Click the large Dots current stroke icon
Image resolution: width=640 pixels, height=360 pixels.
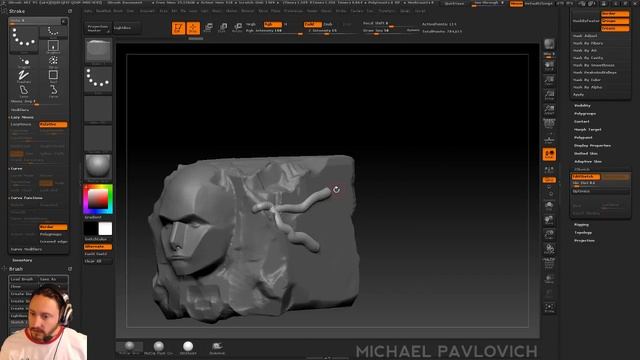(x=24, y=39)
